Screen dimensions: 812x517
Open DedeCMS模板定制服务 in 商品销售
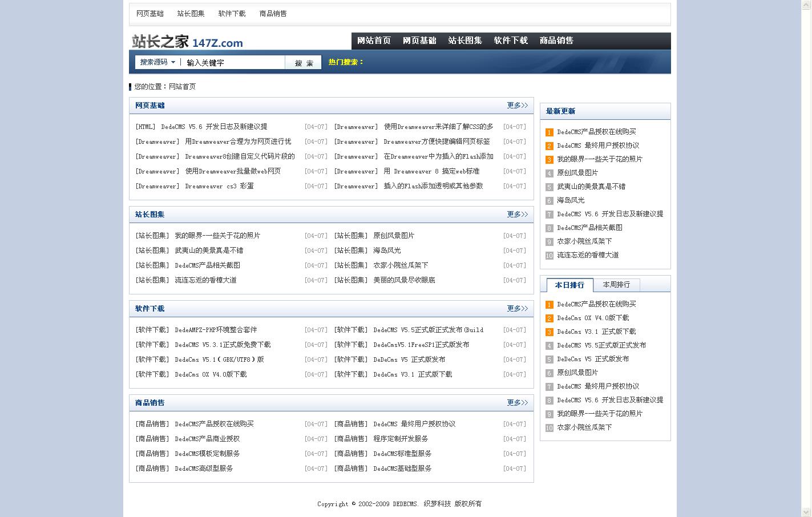[207, 454]
